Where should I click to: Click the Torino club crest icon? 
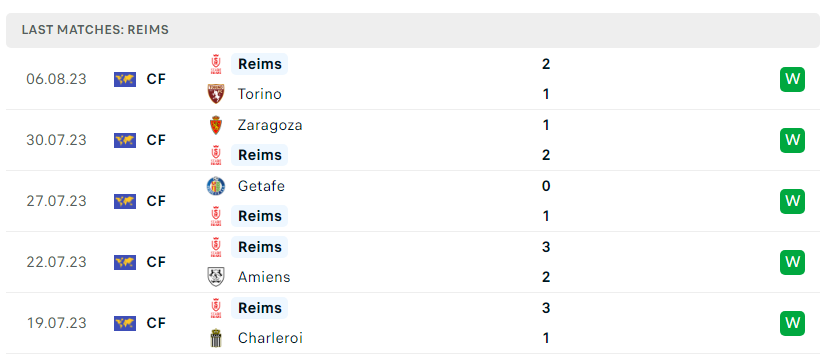[216, 94]
